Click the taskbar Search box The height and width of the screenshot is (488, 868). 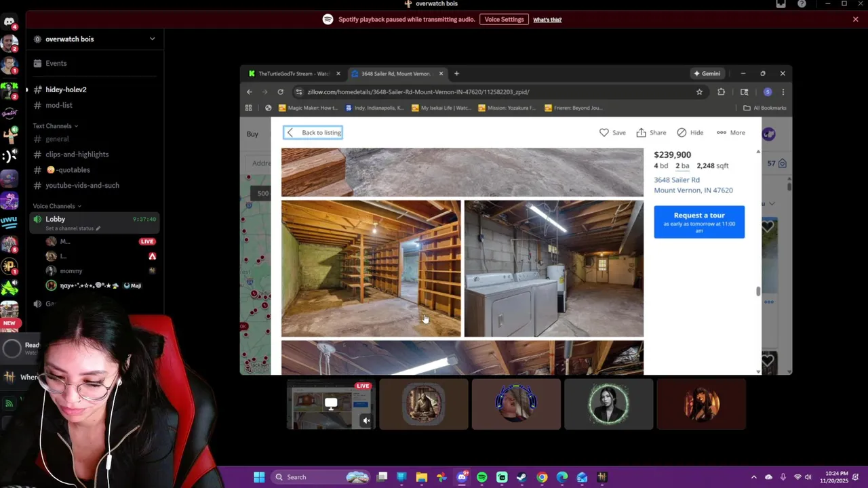pyautogui.click(x=322, y=477)
